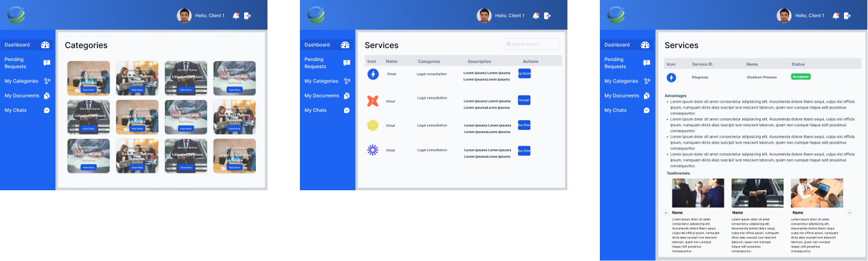
Task: Open My Chats label on Services table screen
Action: (316, 110)
